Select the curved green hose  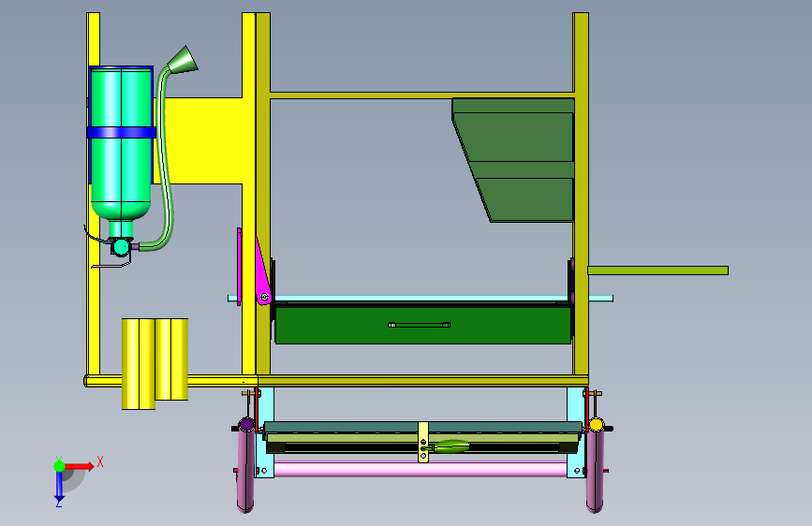point(164,160)
